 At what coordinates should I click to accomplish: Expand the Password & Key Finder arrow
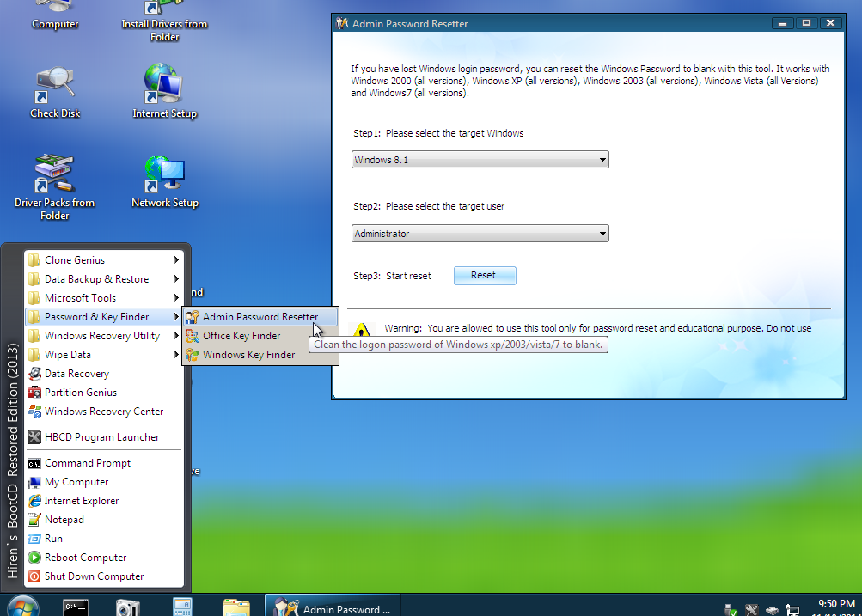(176, 317)
